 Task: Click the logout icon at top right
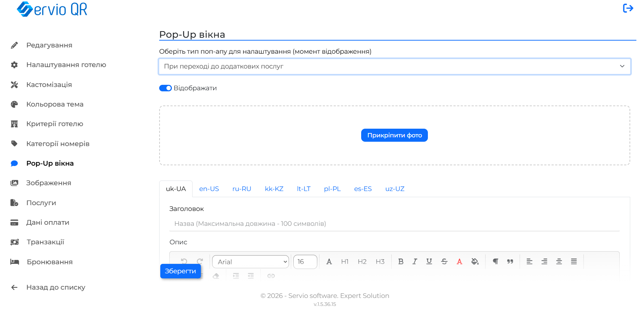pyautogui.click(x=628, y=8)
